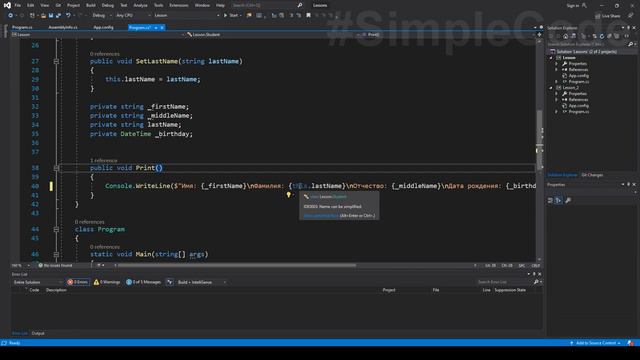Screen dimensions: 640x360
Task: Click the bookmark icon in toolbar
Action: (x=309, y=15)
